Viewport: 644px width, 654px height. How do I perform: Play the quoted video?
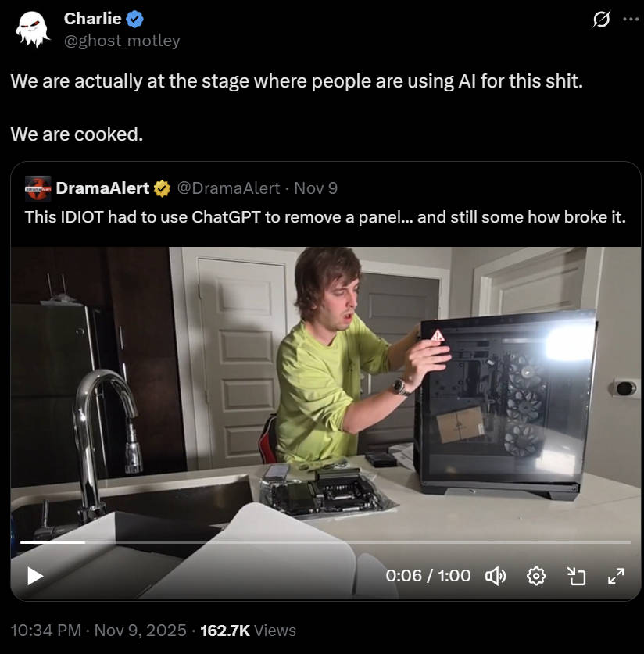point(34,576)
